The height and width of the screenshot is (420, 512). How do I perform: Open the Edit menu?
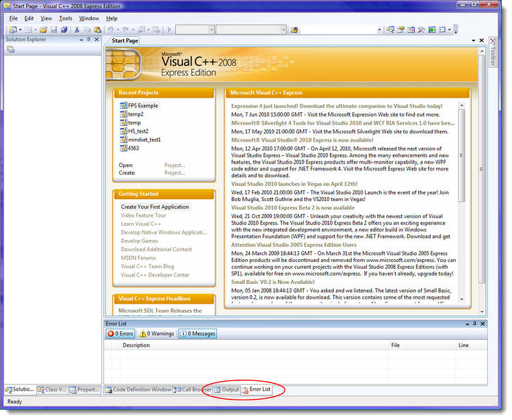pos(29,18)
